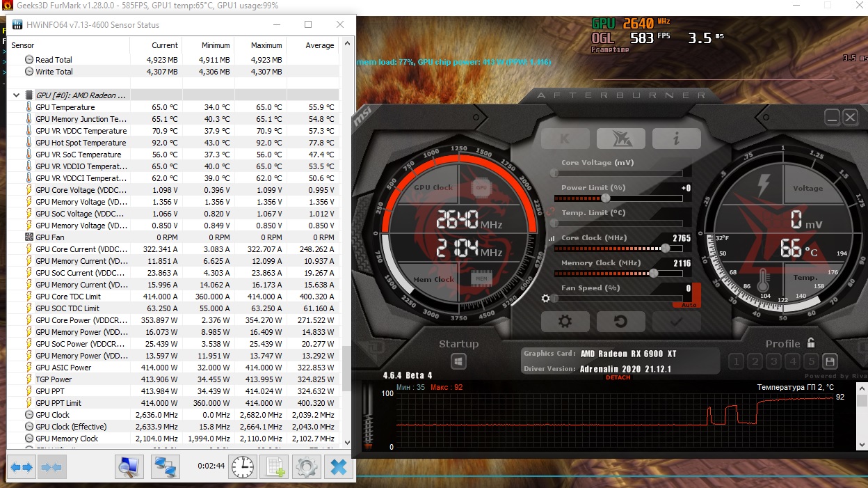Click the GPU chip icon in the clock gauge

pos(481,187)
